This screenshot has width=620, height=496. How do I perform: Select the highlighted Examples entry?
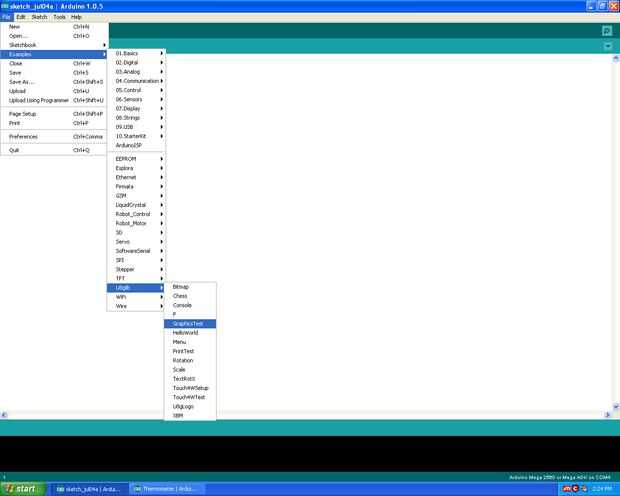53,54
